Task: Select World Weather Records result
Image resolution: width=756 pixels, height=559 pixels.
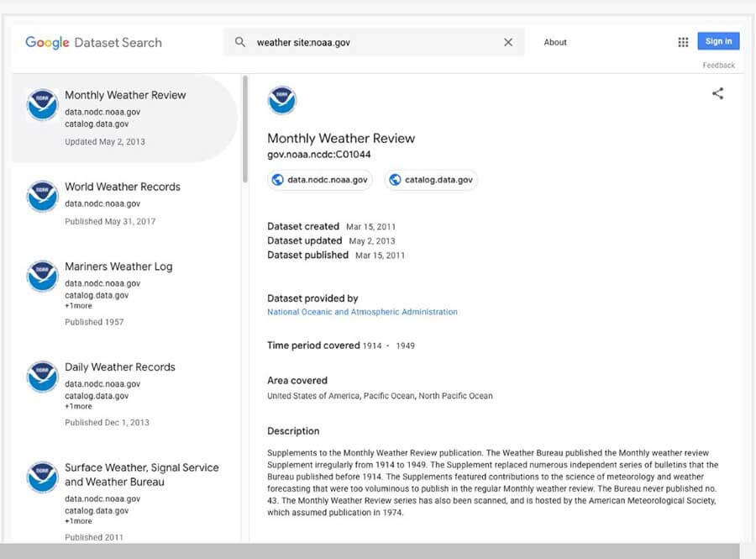Action: 124,203
